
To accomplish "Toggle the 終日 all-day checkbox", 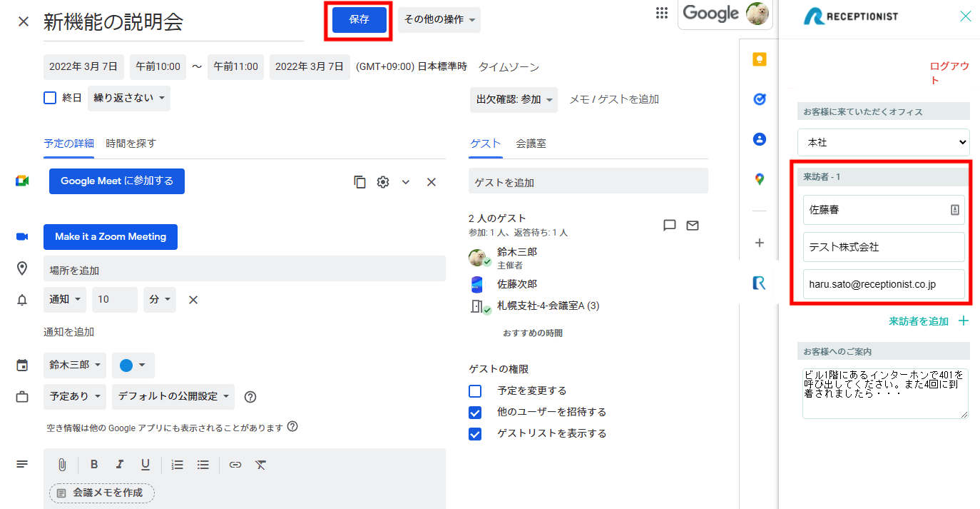I will [50, 98].
